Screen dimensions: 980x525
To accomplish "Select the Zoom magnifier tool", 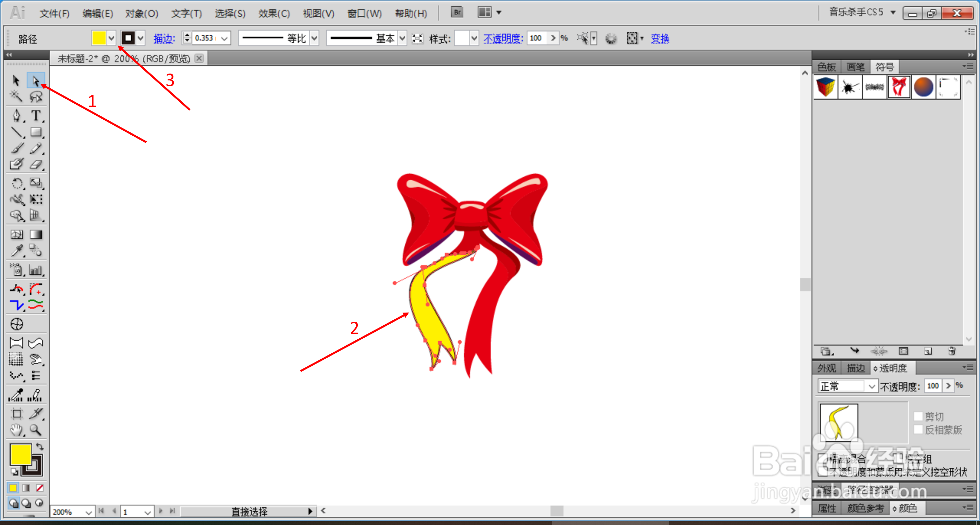I will coord(36,430).
